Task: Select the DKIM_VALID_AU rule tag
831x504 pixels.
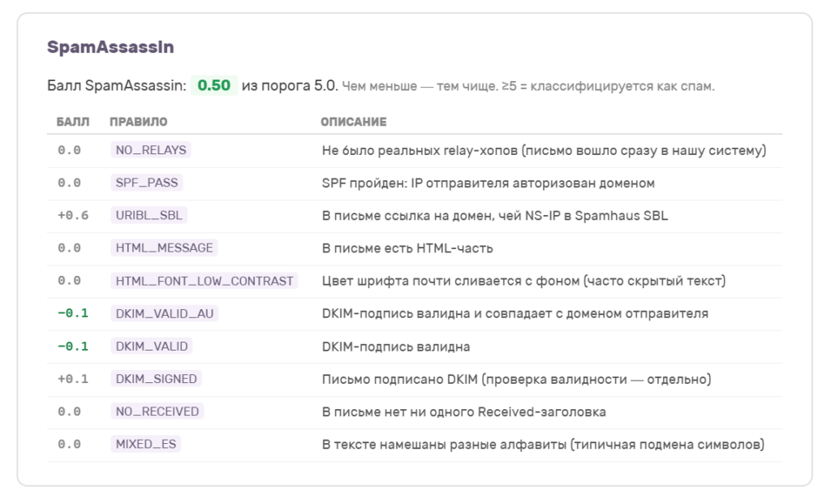Action: click(164, 313)
